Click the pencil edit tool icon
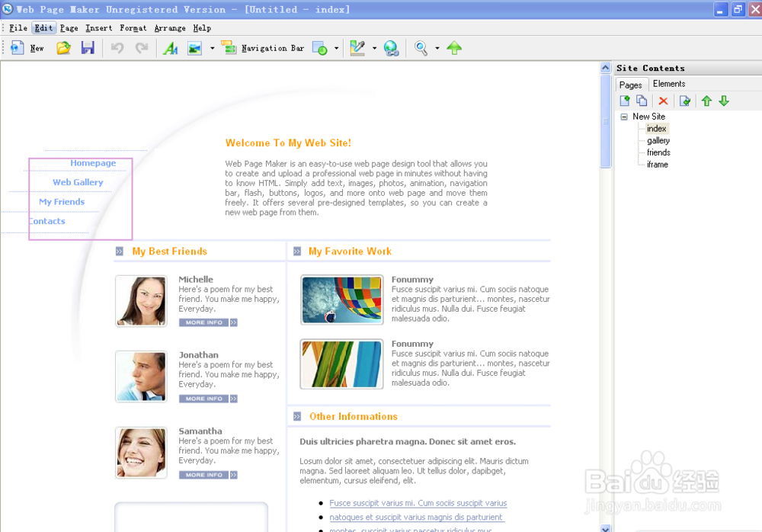The width and height of the screenshot is (762, 532). pyautogui.click(x=357, y=48)
